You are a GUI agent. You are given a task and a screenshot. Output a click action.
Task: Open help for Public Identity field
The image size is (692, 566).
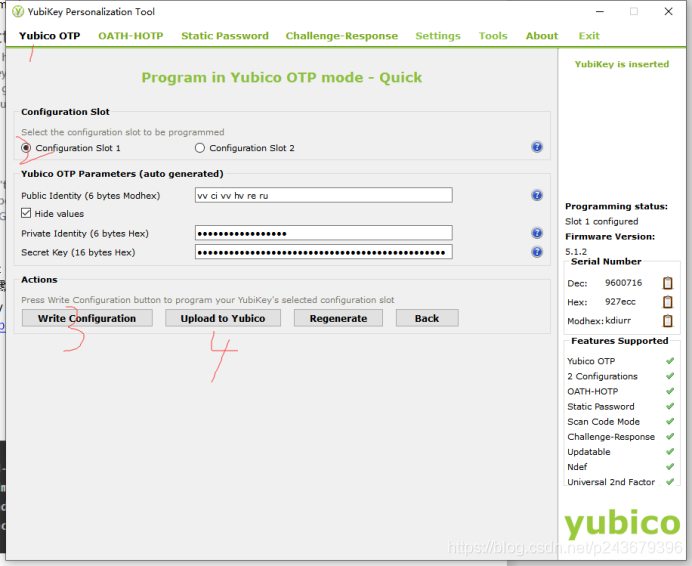click(537, 195)
